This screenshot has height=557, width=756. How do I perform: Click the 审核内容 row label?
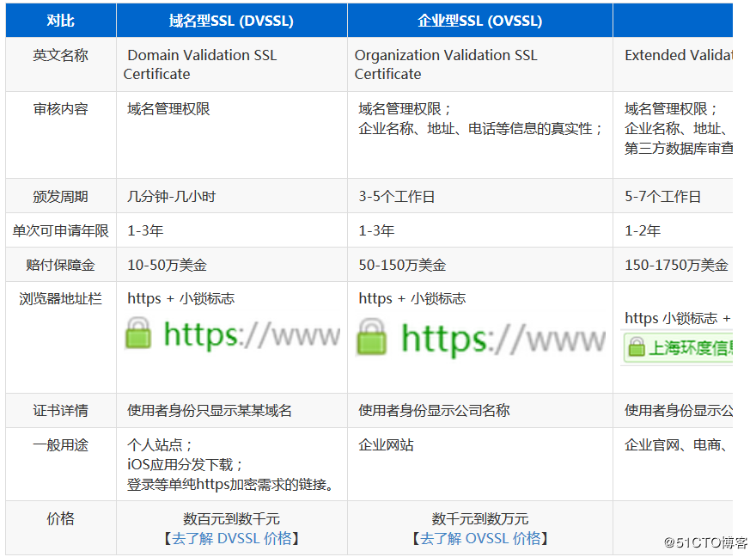(60, 109)
